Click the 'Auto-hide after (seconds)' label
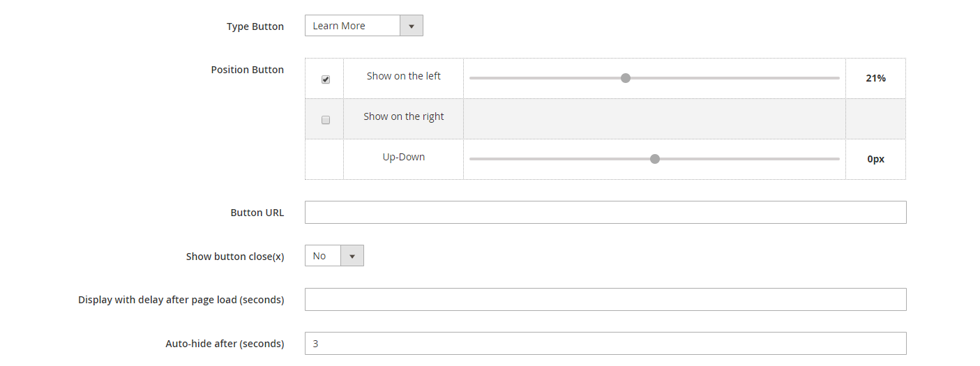This screenshot has height=366, width=980. [x=225, y=344]
